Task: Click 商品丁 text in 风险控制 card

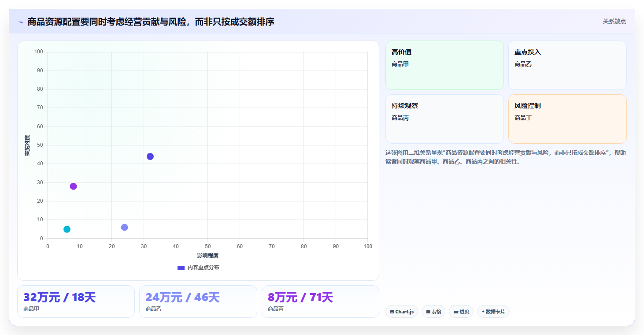Action: coord(523,118)
